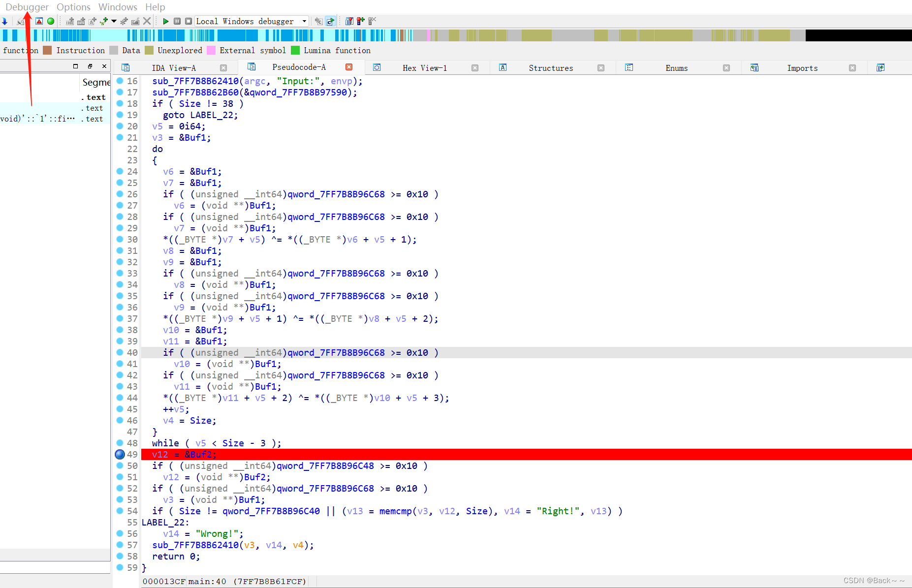
Task: Click the Instruction legend color swatch
Action: click(47, 50)
